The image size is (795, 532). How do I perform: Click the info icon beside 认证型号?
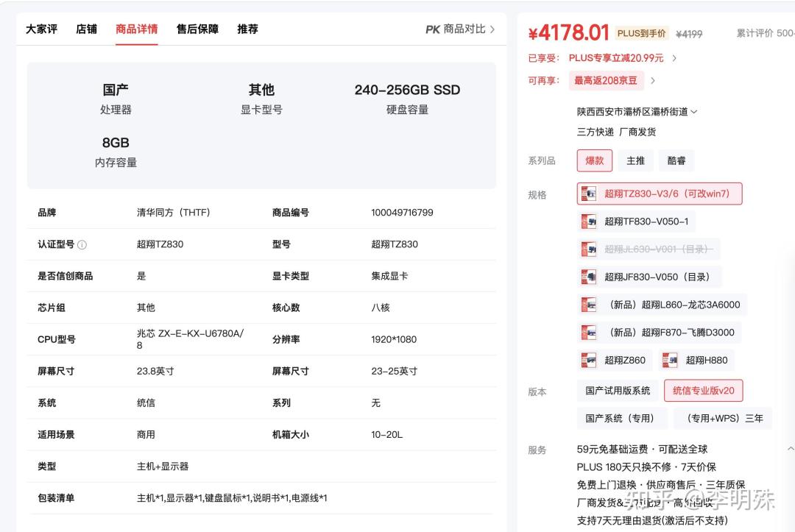[x=82, y=245]
